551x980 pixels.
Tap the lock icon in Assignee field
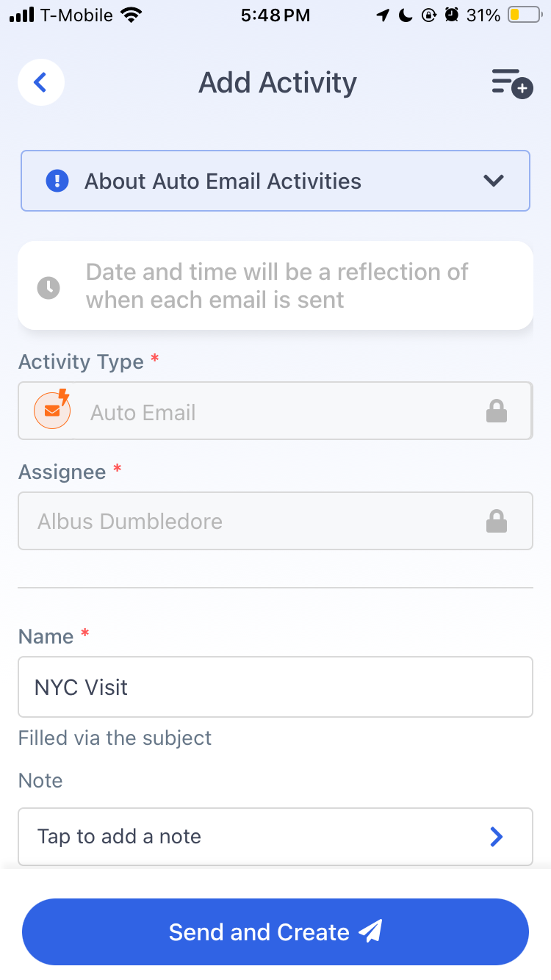tap(497, 521)
